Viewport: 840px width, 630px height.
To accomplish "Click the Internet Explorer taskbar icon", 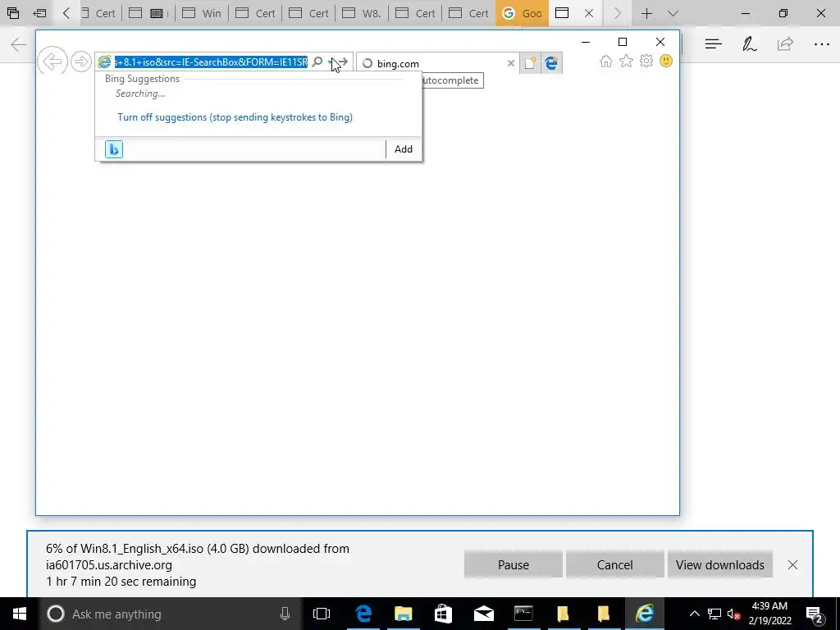I will 644,614.
